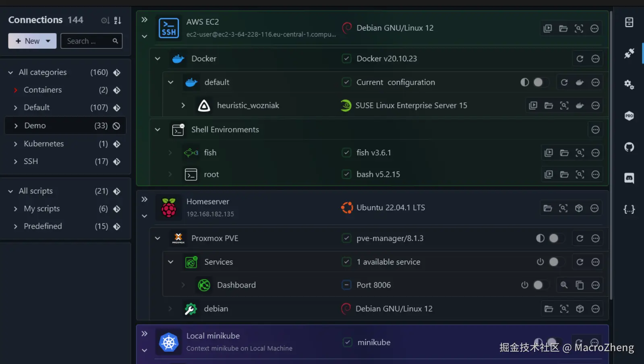Toggle the checkbox next to Docker v20.10.23
This screenshot has height=364, width=644.
coord(346,59)
